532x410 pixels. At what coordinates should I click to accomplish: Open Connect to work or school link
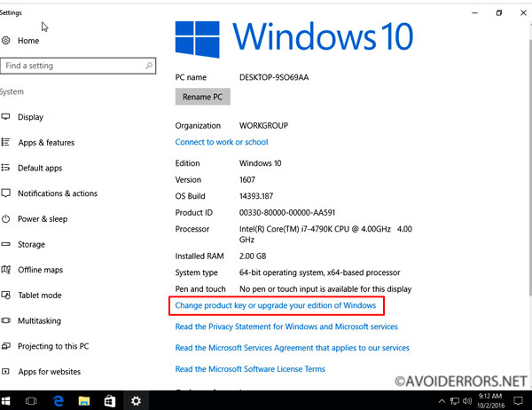pyautogui.click(x=222, y=142)
